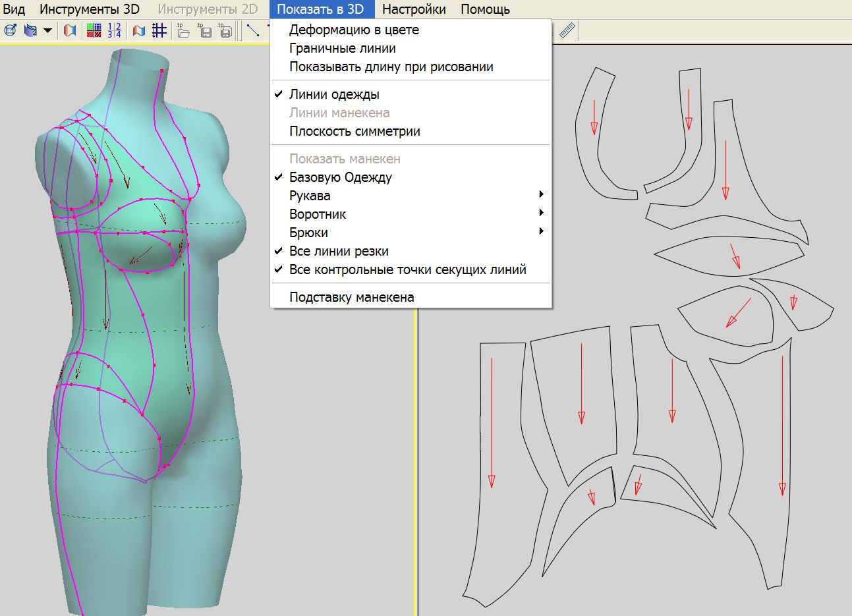Click the colored four-square grid icon

click(x=94, y=30)
